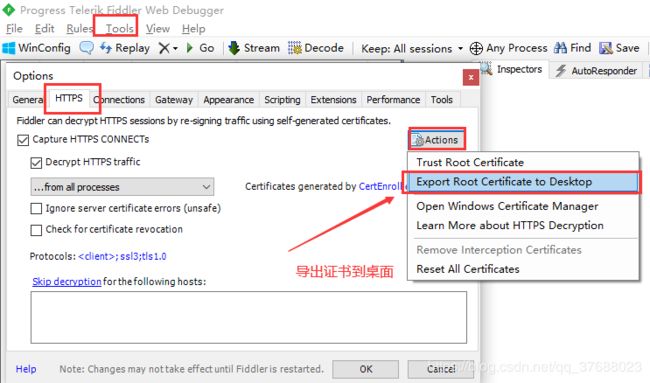Click the WinConfig Windows icon

click(9, 48)
